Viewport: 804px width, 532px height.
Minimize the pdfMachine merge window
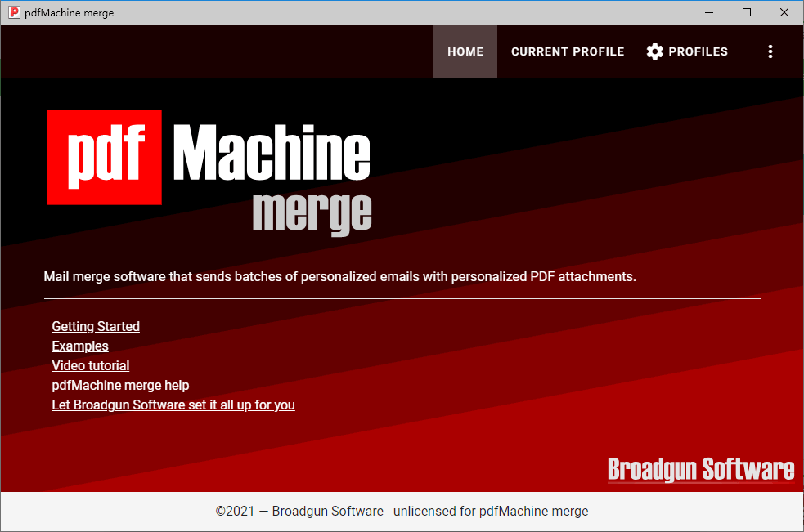[x=709, y=12]
